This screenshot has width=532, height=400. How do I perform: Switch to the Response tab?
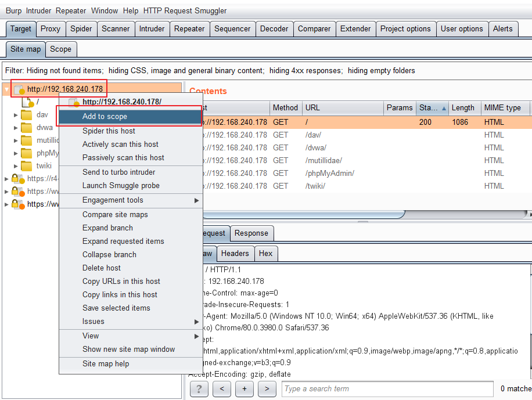[x=251, y=233]
